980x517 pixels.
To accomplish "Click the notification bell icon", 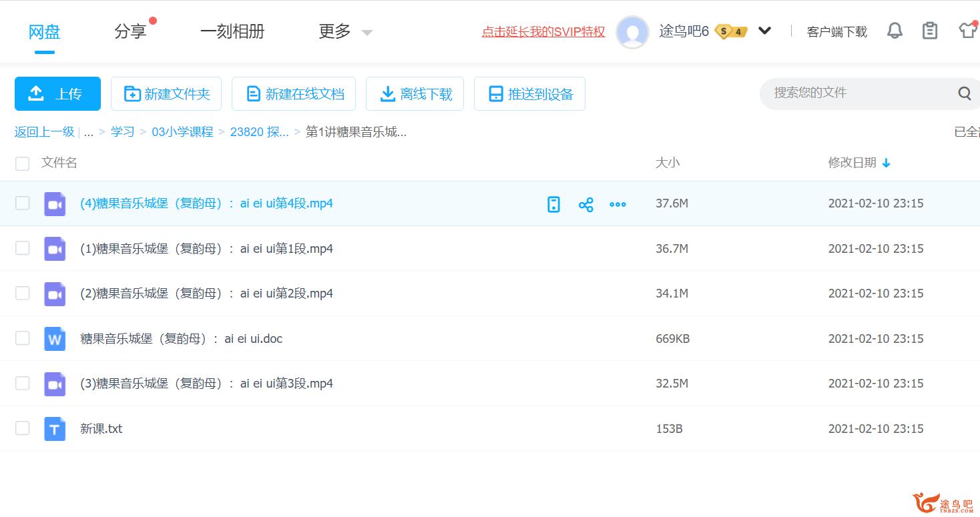I will point(895,31).
